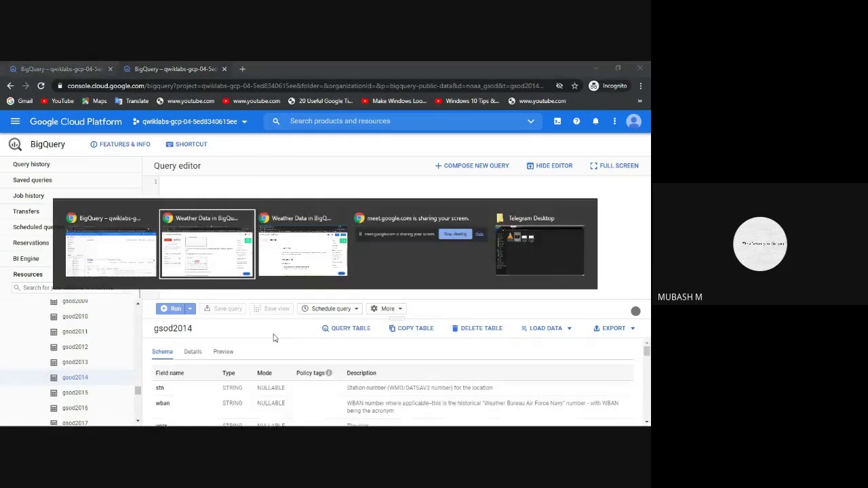Click the Run query button
The height and width of the screenshot is (488, 868).
tap(170, 308)
